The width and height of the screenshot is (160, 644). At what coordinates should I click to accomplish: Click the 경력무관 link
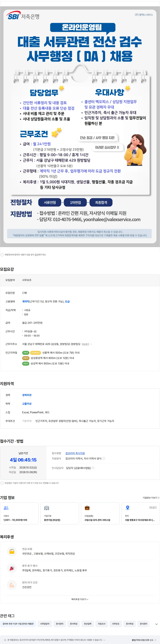point(27,395)
